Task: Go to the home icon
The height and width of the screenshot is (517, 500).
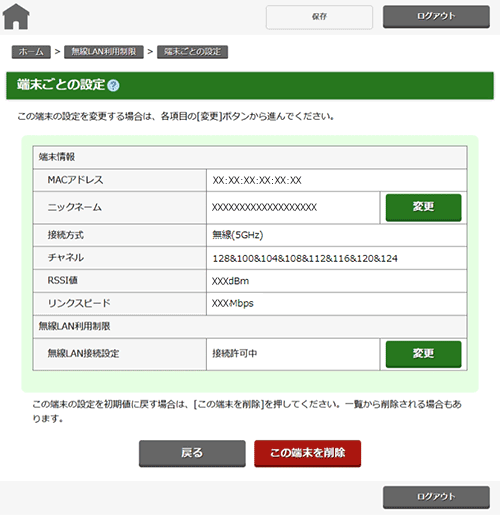Action: click(16, 16)
